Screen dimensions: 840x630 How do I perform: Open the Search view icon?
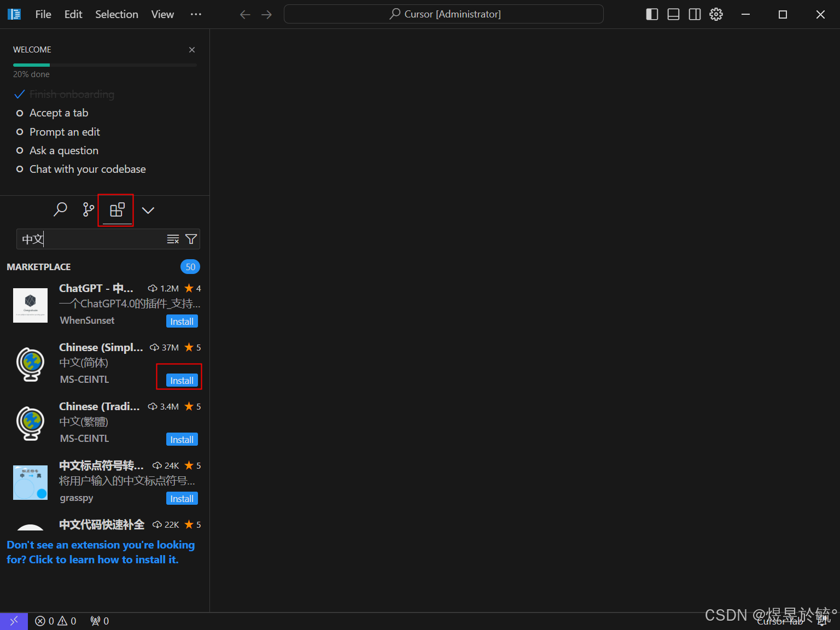pos(60,209)
